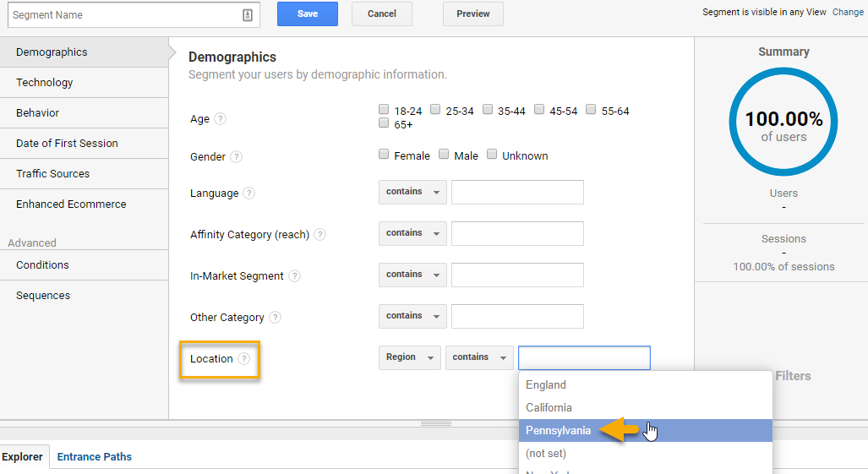Click the help icon next to Age

pos(220,119)
